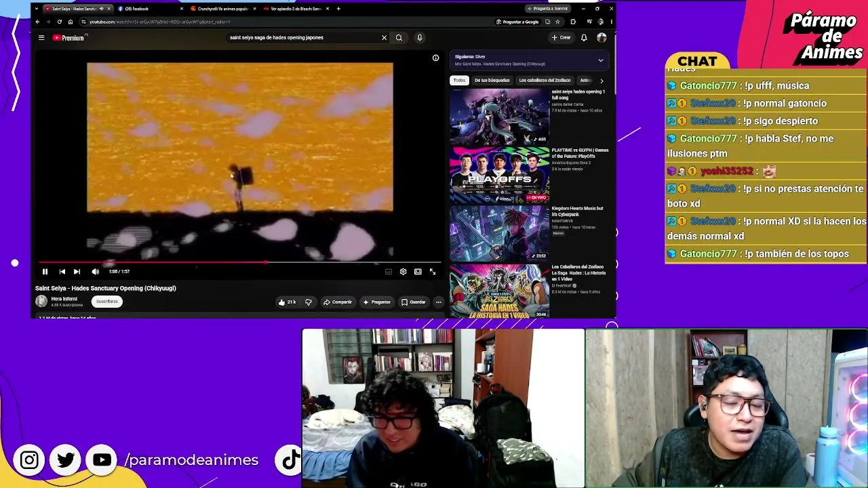Open the Saga Hades historia thumbnail
The image size is (868, 488).
[499, 291]
